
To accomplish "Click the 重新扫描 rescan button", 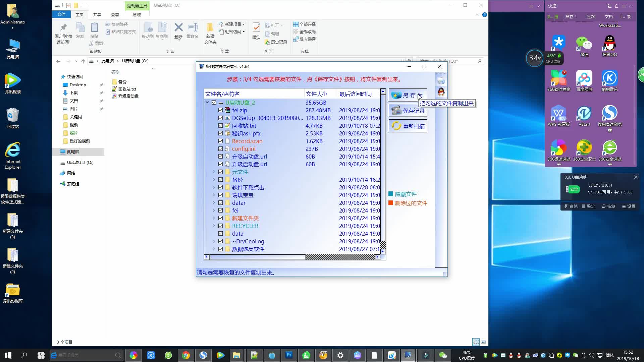I will click(x=408, y=126).
